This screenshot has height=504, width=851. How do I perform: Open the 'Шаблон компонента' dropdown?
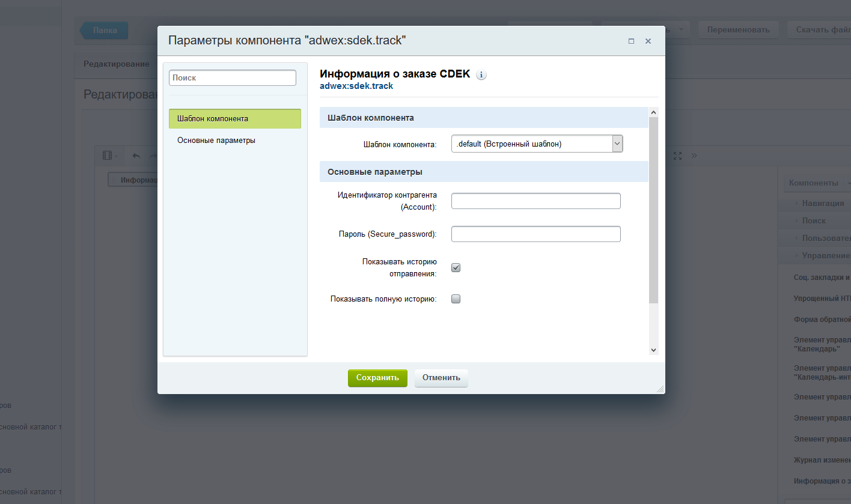tap(537, 144)
